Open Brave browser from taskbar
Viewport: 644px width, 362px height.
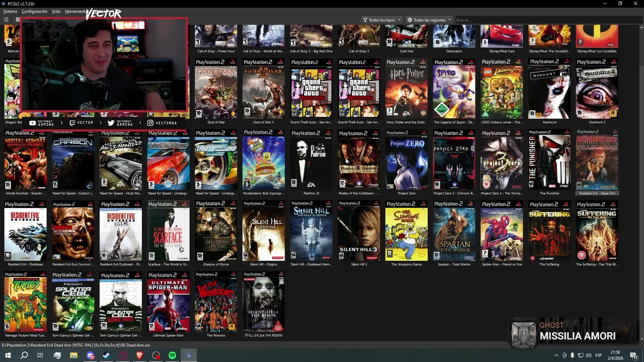139,355
